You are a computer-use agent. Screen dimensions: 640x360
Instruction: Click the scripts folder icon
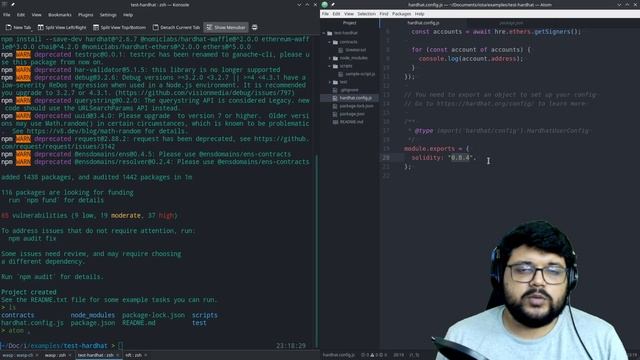[x=335, y=66]
